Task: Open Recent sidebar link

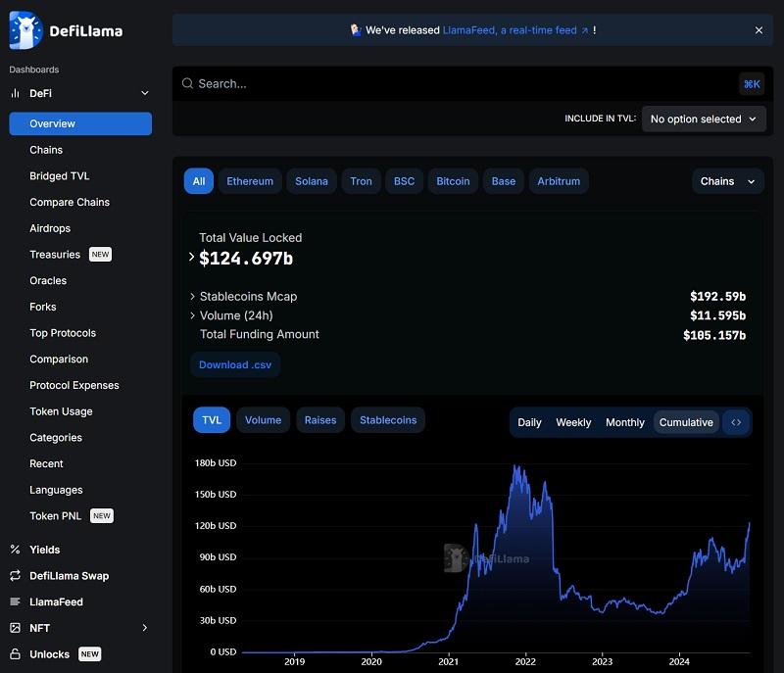Action: coord(46,463)
